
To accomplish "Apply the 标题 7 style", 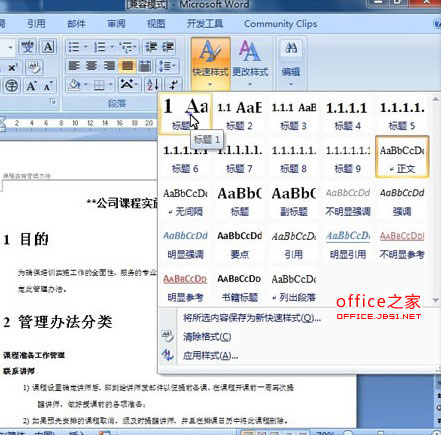I will 239,158.
